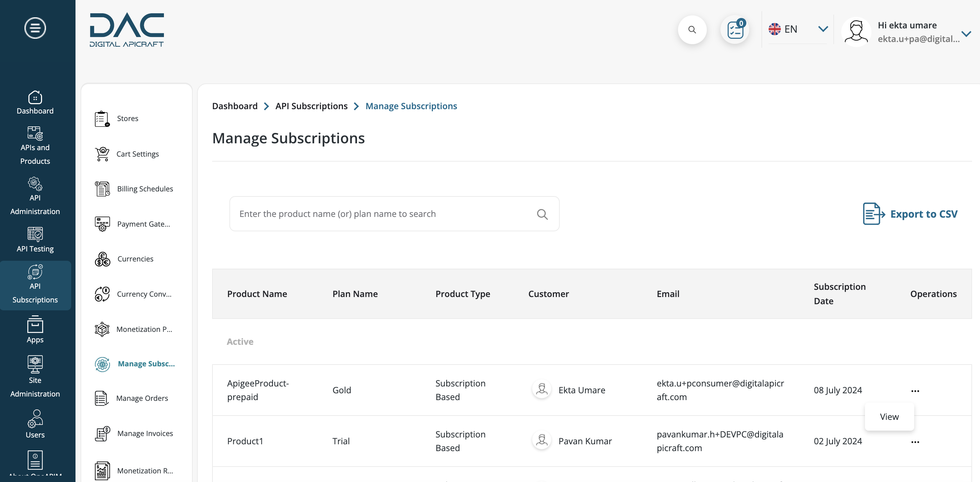
Task: Choose View from the operations popup
Action: (x=889, y=417)
